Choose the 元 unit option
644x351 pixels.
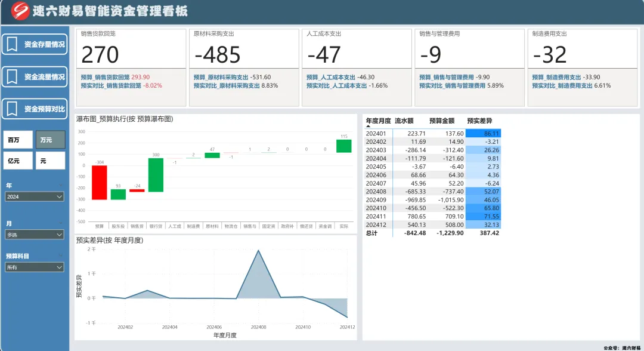pyautogui.click(x=50, y=161)
